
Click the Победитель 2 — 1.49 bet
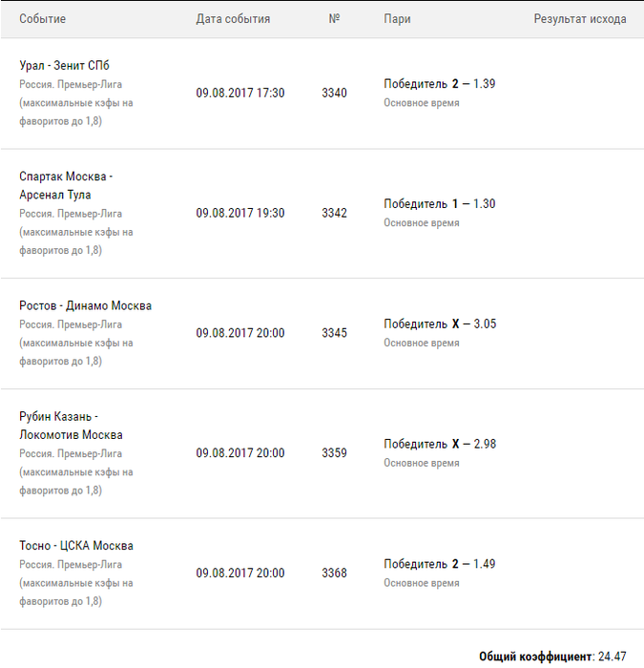(439, 564)
